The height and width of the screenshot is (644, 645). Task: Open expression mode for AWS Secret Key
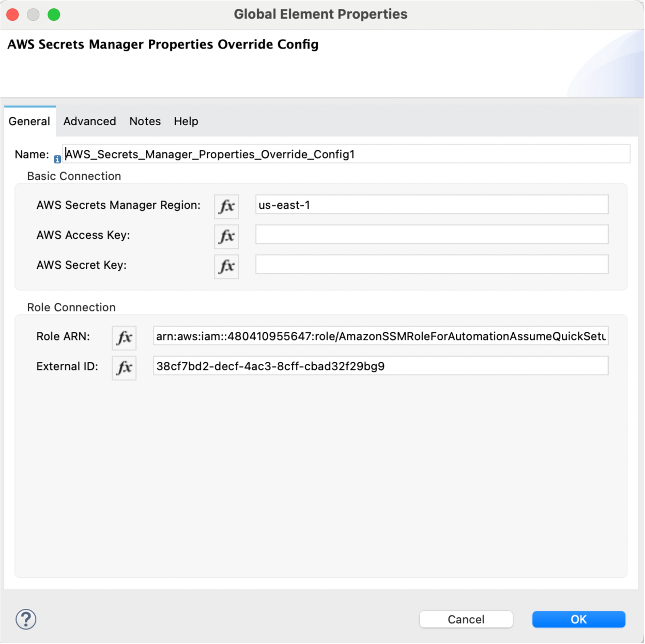tap(226, 266)
